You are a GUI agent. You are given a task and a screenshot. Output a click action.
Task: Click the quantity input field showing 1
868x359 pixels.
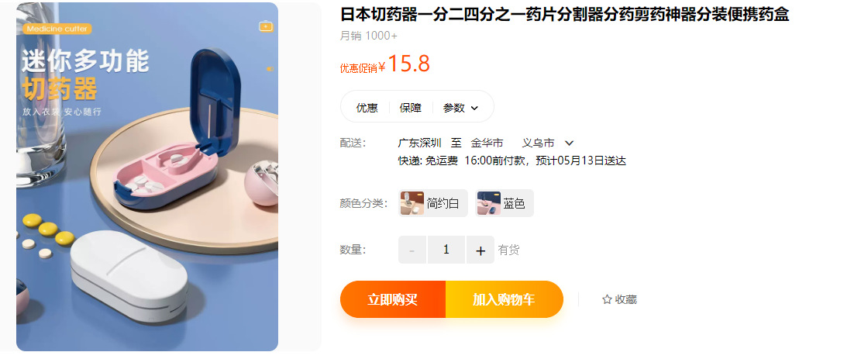446,250
